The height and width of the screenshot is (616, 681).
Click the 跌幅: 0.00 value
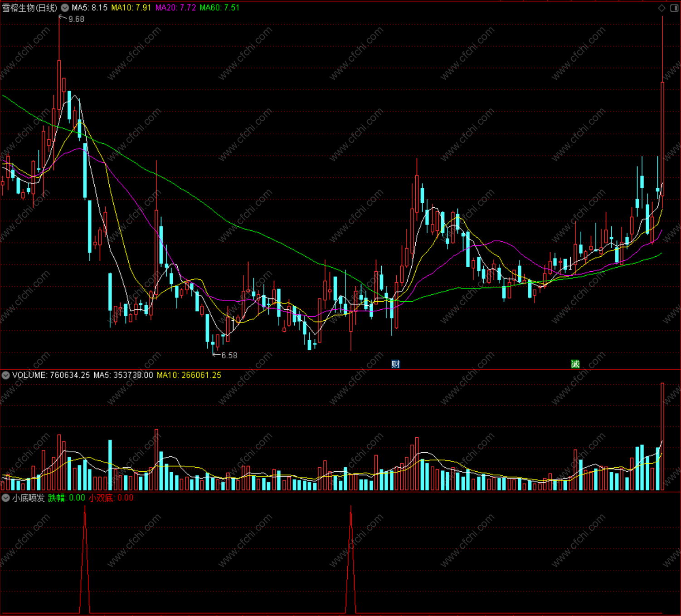(x=67, y=498)
